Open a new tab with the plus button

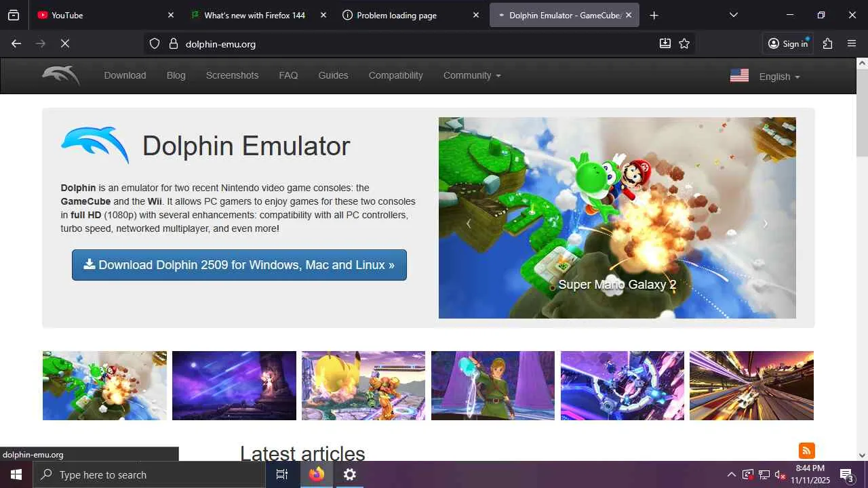[x=654, y=15]
